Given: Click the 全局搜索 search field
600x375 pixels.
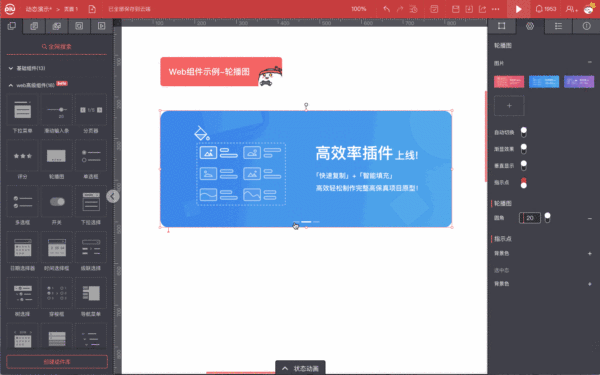Looking at the screenshot, I should (x=57, y=47).
